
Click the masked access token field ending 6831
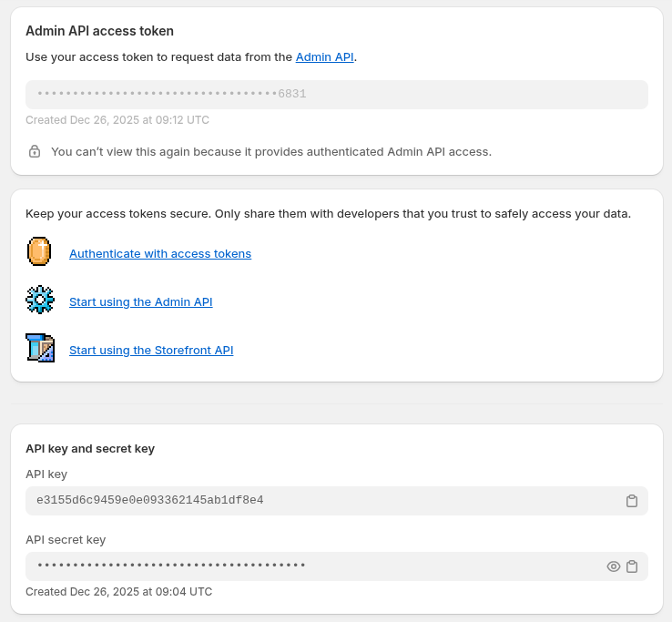(x=336, y=94)
